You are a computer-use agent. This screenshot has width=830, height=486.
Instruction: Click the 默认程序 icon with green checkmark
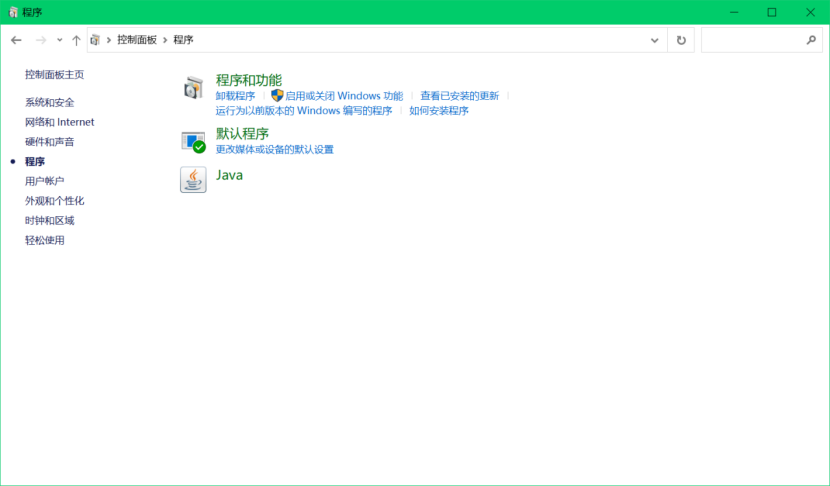pyautogui.click(x=193, y=142)
